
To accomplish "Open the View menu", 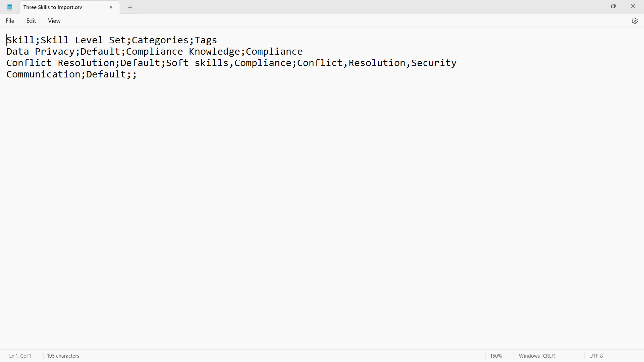I will (x=54, y=21).
